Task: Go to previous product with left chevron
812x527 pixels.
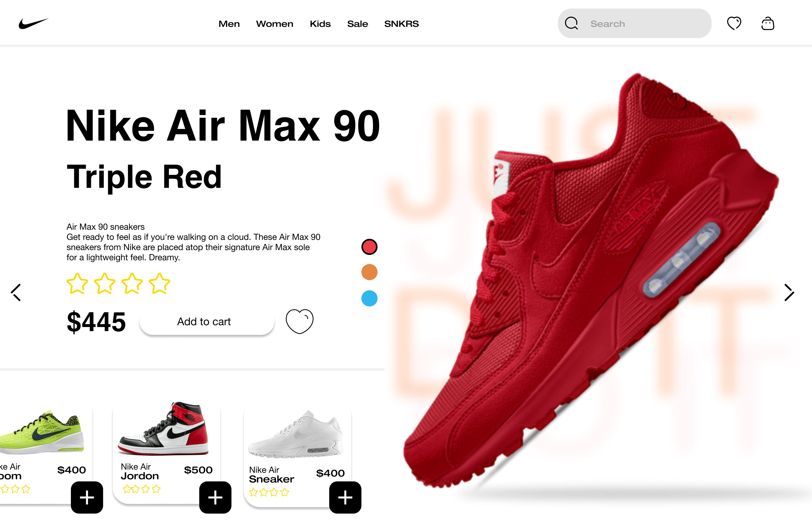Action: (16, 292)
